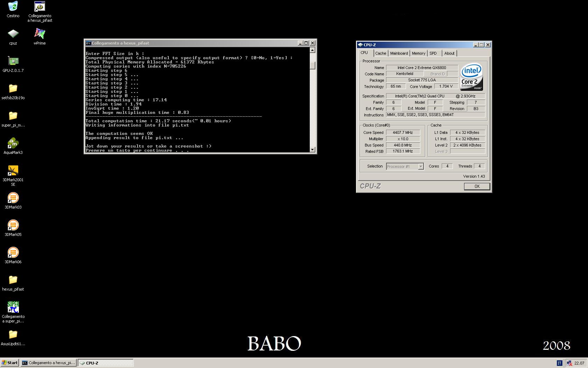Viewport: 588px width, 368px height.
Task: Switch to the CPU tab in CPU-Z
Action: tap(364, 53)
